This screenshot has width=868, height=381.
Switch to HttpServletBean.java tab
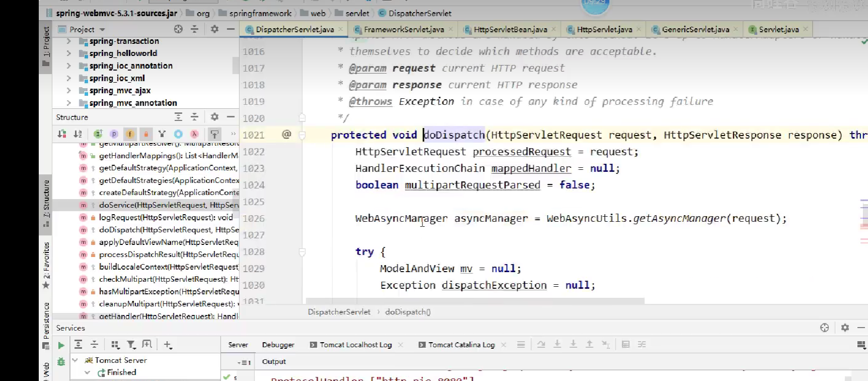pos(510,30)
